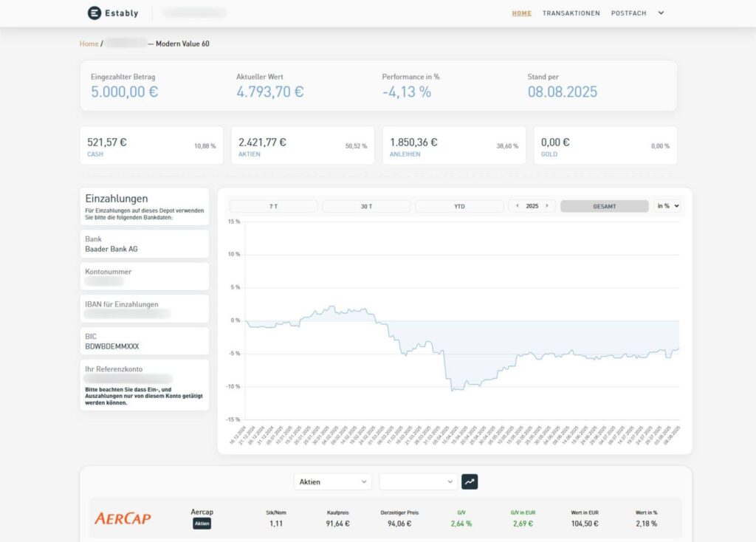Click the Einzahlungen heading

(x=116, y=199)
